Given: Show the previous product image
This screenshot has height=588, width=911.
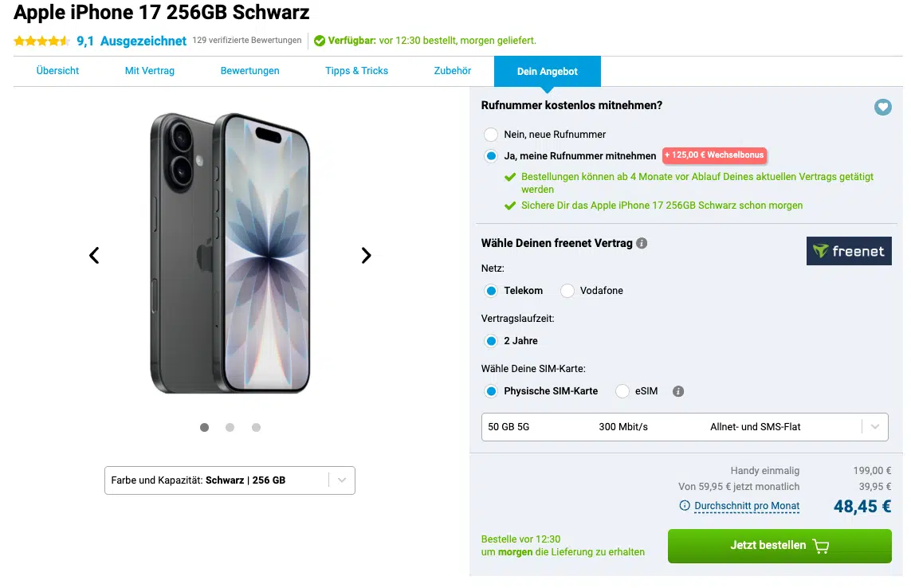Looking at the screenshot, I should (x=94, y=256).
